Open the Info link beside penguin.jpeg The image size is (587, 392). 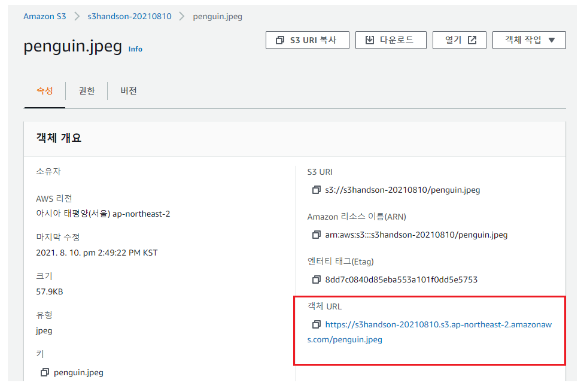(x=135, y=49)
